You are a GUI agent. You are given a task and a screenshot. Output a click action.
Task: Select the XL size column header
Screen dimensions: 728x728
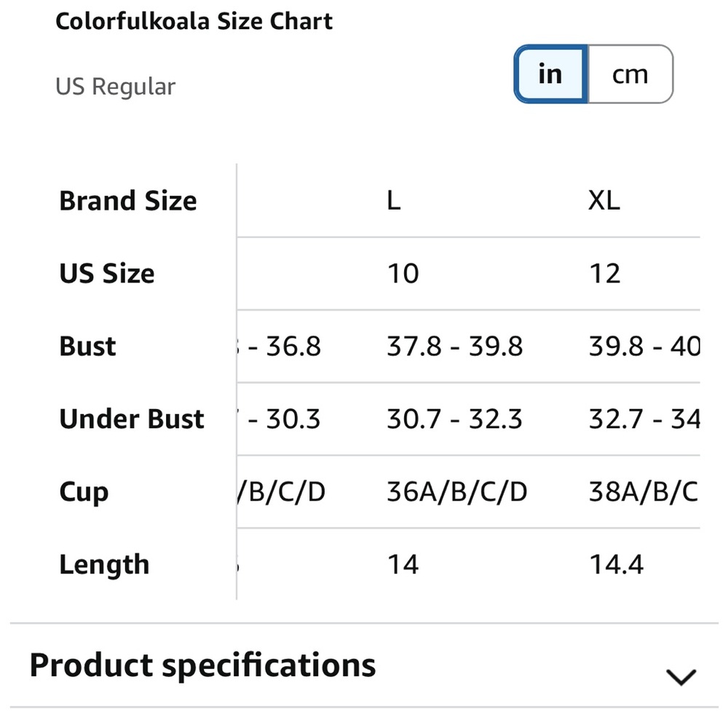604,199
